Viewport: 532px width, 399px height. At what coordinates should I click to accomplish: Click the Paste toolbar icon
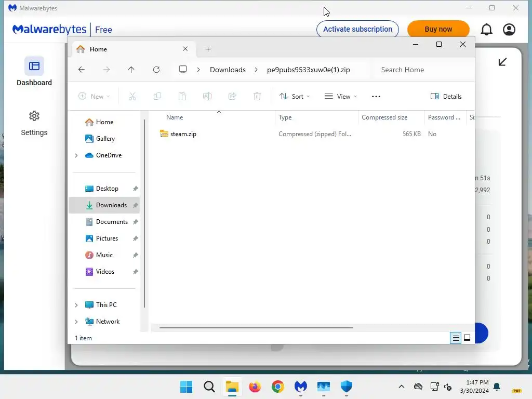(182, 96)
